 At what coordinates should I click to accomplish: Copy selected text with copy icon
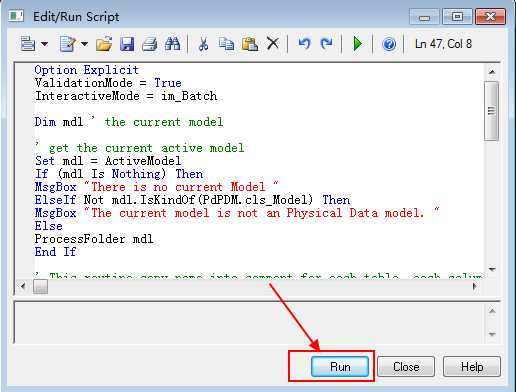click(x=226, y=44)
